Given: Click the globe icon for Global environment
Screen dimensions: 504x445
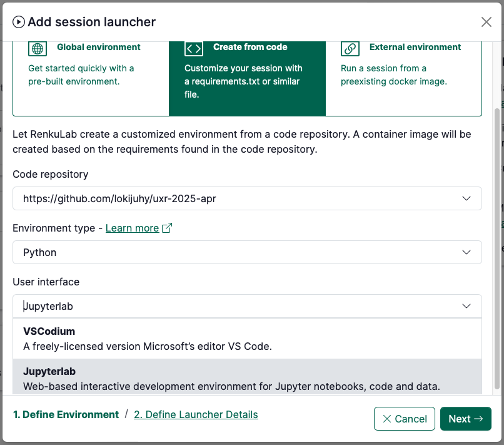Looking at the screenshot, I should click(x=38, y=48).
